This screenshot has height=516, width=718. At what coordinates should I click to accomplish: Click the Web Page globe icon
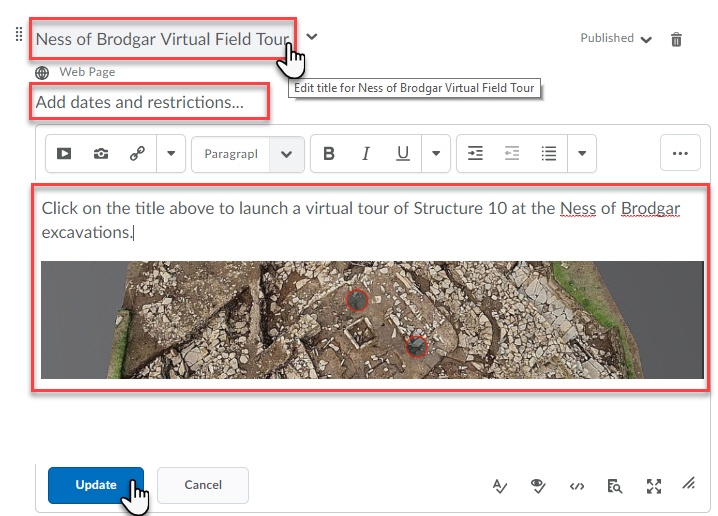[x=42, y=73]
